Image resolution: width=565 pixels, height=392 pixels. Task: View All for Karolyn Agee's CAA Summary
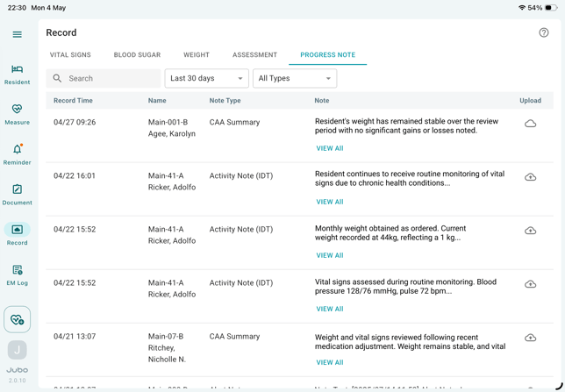[x=330, y=148]
